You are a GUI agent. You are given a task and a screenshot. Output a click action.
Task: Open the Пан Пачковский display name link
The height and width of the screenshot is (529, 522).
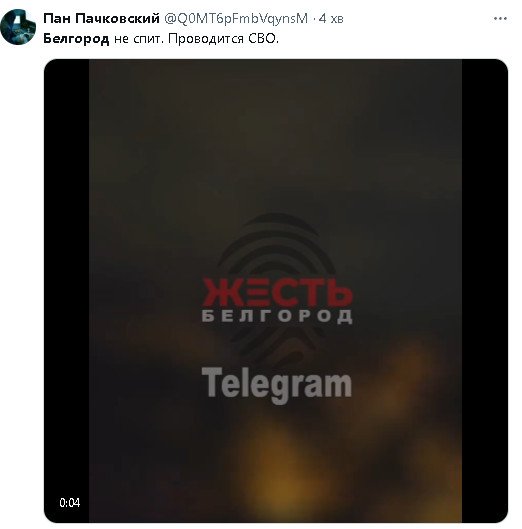point(101,18)
